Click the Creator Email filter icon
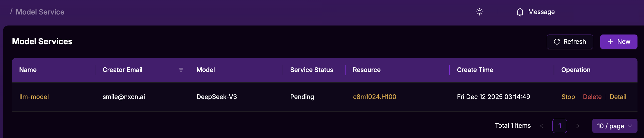The height and width of the screenshot is (138, 644). point(181,70)
